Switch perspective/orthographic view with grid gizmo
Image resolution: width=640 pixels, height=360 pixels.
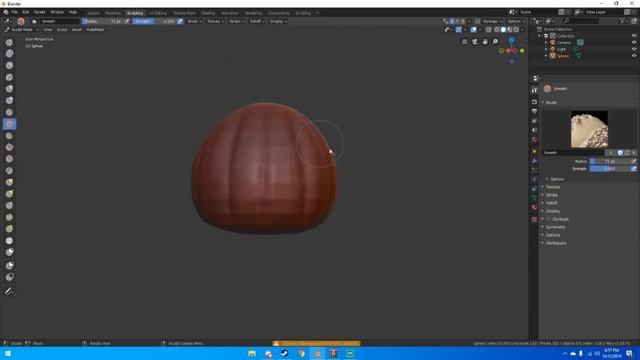click(464, 42)
